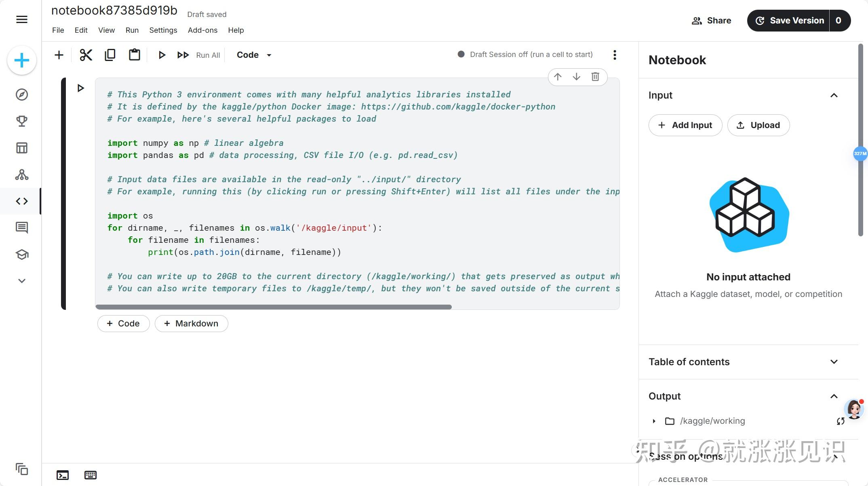Add a Markdown cell below
Screen dimensions: 868x486
tap(192, 324)
